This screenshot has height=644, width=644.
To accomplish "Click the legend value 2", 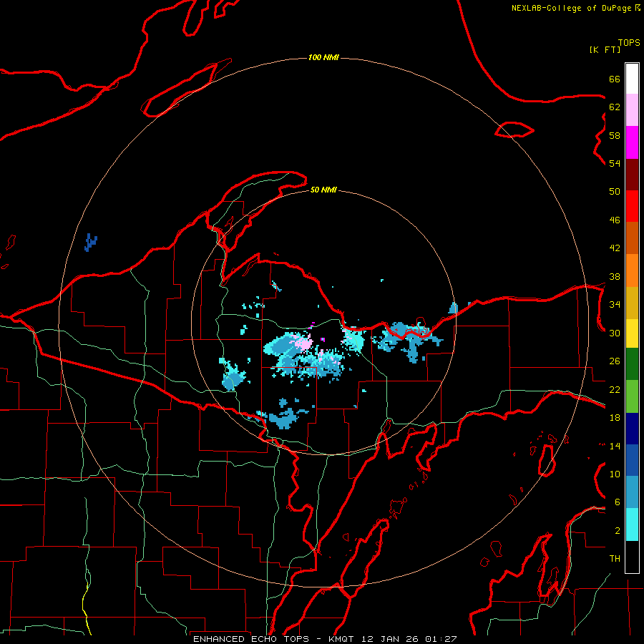I will [x=618, y=531].
